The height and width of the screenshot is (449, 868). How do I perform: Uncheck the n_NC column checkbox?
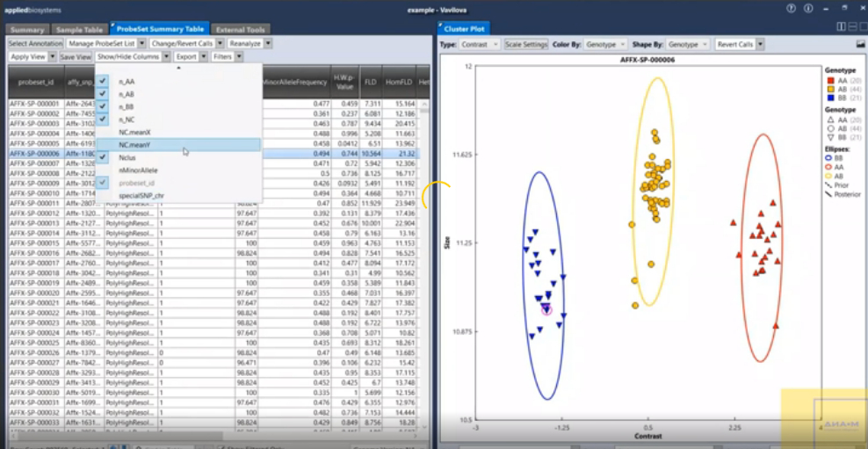click(103, 118)
